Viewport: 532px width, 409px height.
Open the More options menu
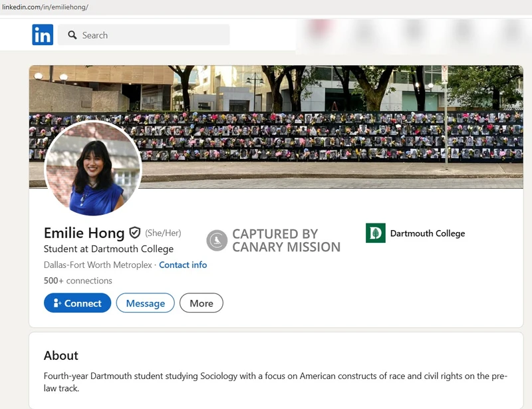tap(201, 303)
